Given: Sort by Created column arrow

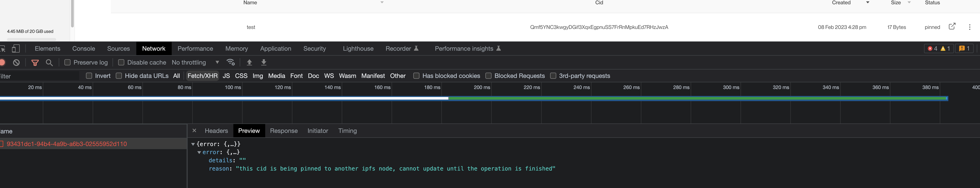Looking at the screenshot, I should click(x=867, y=3).
